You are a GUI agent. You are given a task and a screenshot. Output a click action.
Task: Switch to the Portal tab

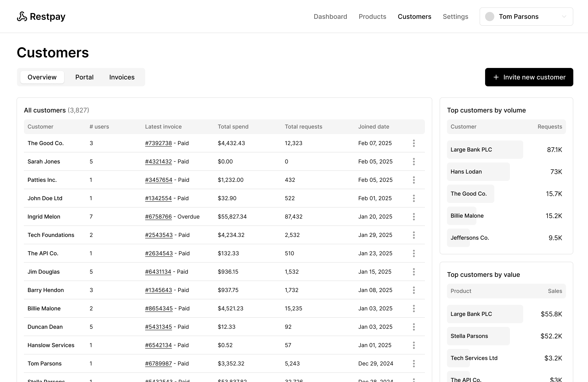84,77
